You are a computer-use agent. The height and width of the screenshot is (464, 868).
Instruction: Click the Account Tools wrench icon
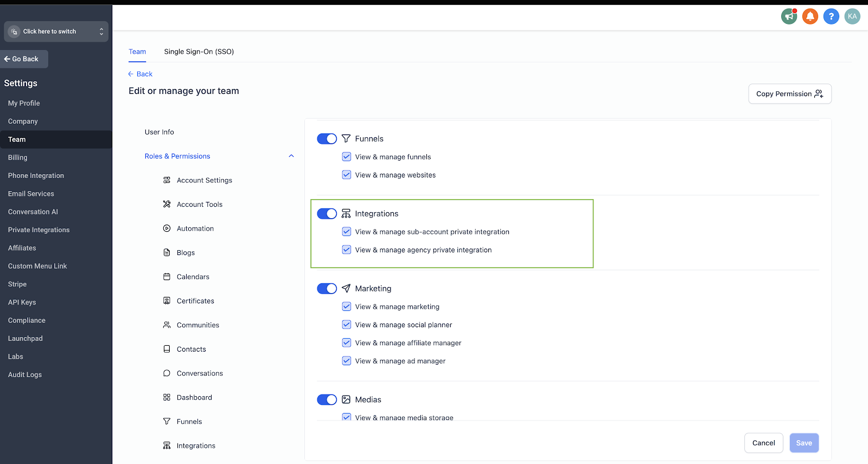167,204
